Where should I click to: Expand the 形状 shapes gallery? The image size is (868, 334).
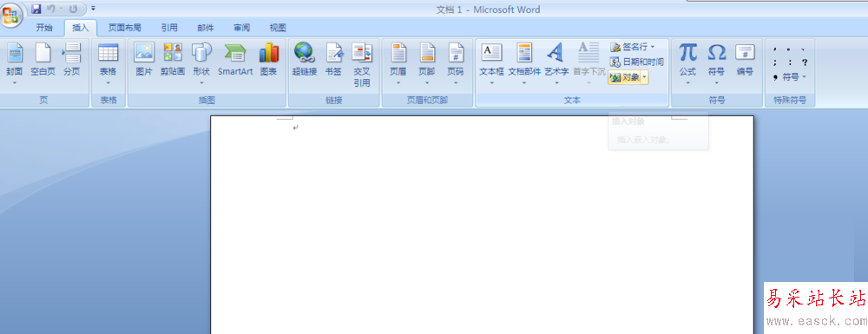click(x=201, y=63)
